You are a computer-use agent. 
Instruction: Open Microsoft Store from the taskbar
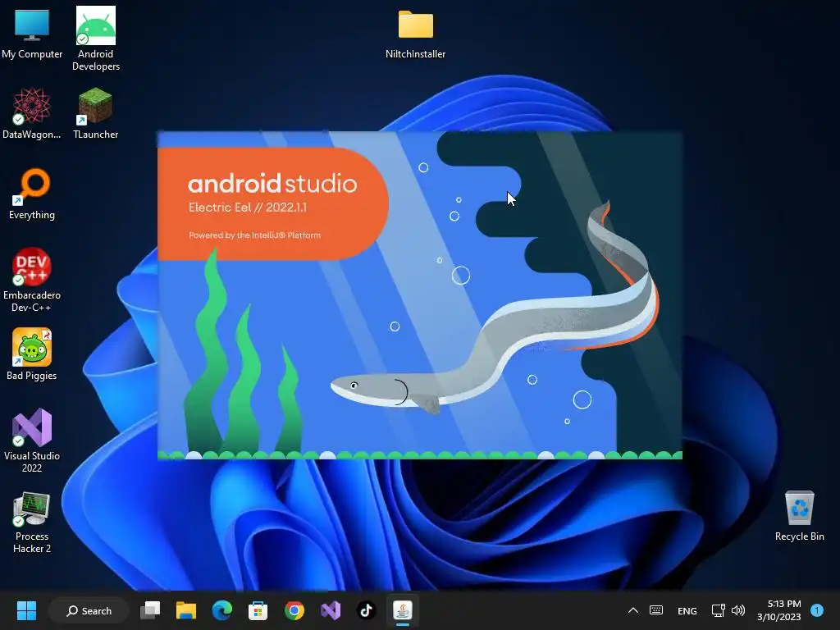(258, 610)
